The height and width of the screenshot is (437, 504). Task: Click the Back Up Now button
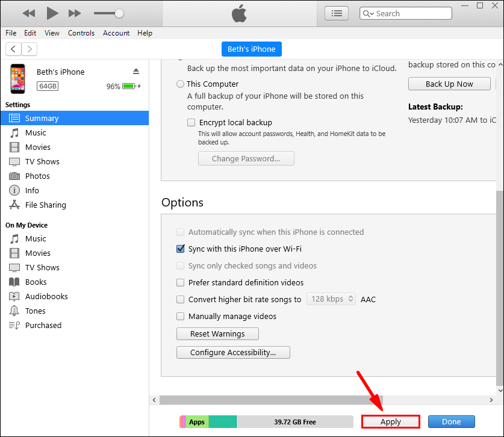[449, 84]
